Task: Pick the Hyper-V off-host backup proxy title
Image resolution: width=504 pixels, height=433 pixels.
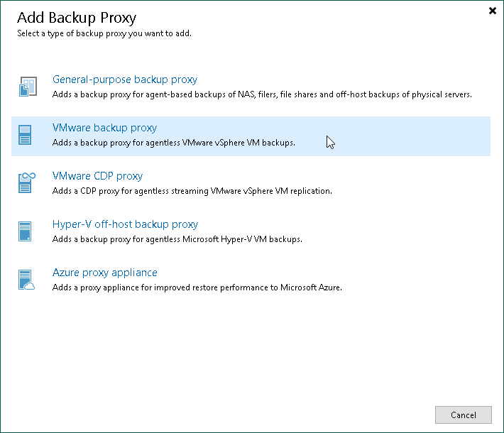Action: click(125, 224)
